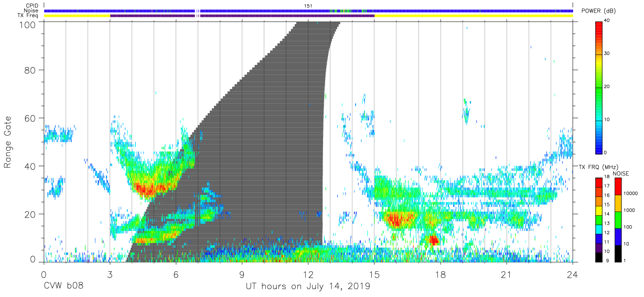Click the "CPID" label
The height and width of the screenshot is (297, 644).
coord(32,6)
